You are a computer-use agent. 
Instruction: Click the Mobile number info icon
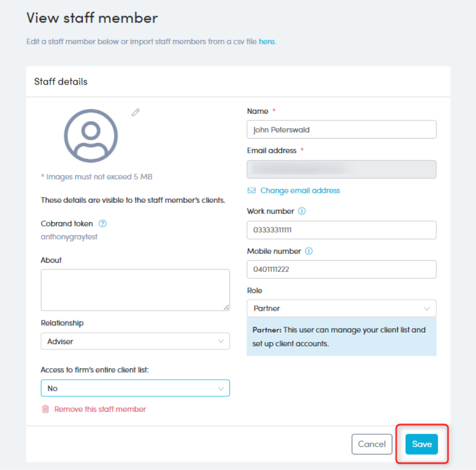pos(309,251)
